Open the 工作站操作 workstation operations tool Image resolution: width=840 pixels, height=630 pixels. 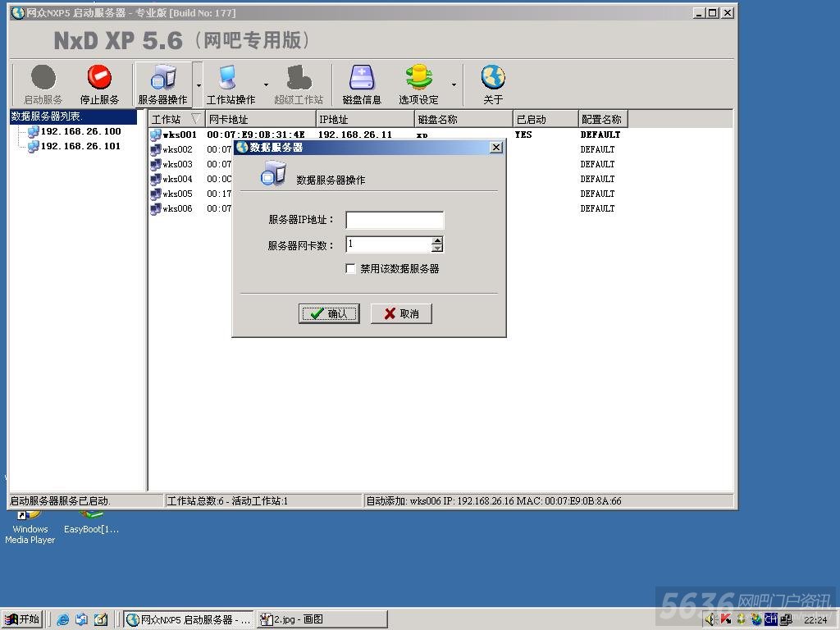(231, 84)
